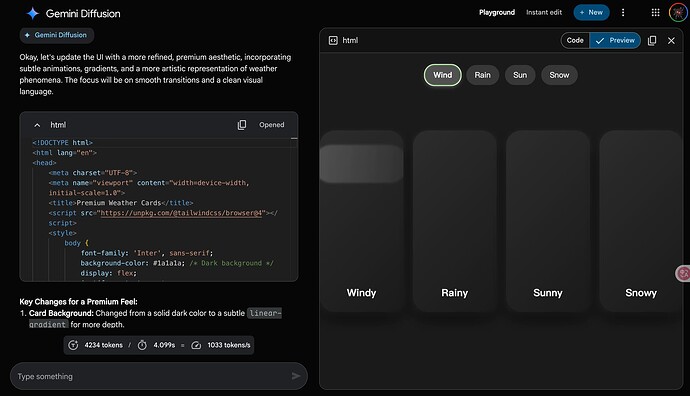Image resolution: width=690 pixels, height=396 pixels.
Task: Switch preview panel to Preview view
Action: pyautogui.click(x=615, y=40)
